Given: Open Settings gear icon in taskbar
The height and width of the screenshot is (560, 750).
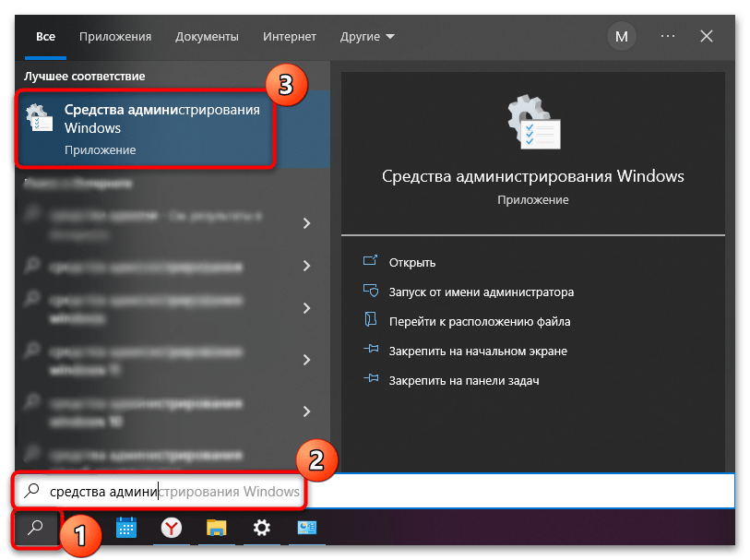Looking at the screenshot, I should click(x=262, y=528).
